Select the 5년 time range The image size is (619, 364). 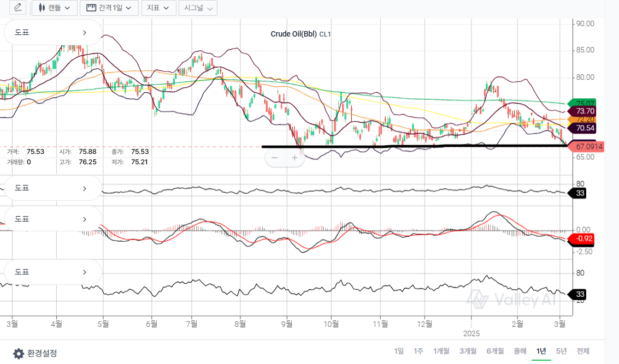click(x=561, y=351)
